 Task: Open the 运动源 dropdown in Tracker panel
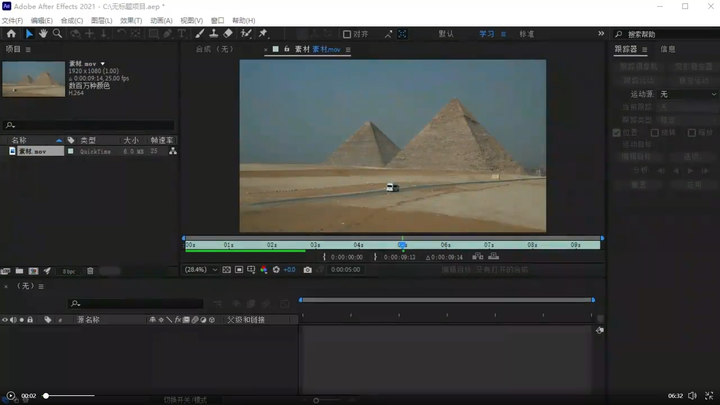coord(688,94)
